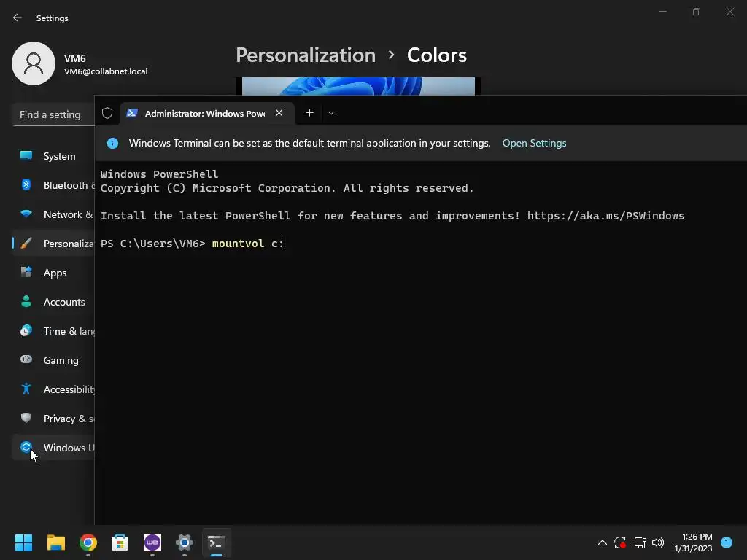Open the network tray icon
This screenshot has height=560, width=747.
[640, 542]
